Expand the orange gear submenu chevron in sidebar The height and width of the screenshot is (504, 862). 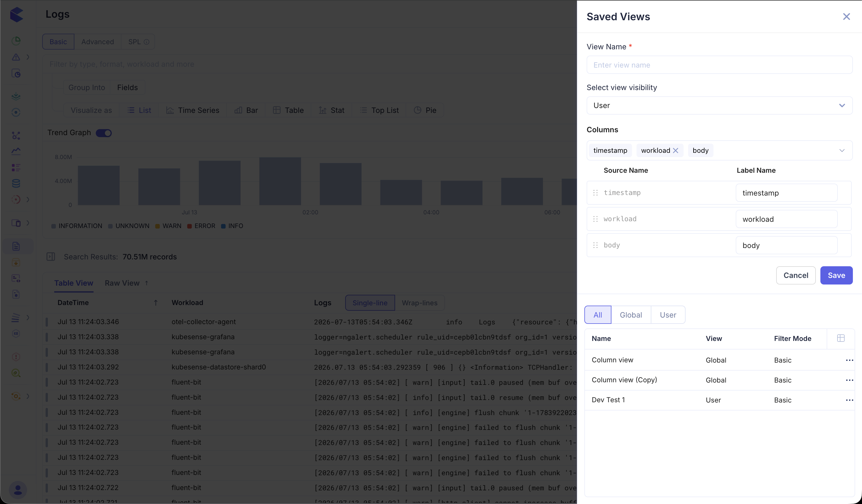coord(28,396)
